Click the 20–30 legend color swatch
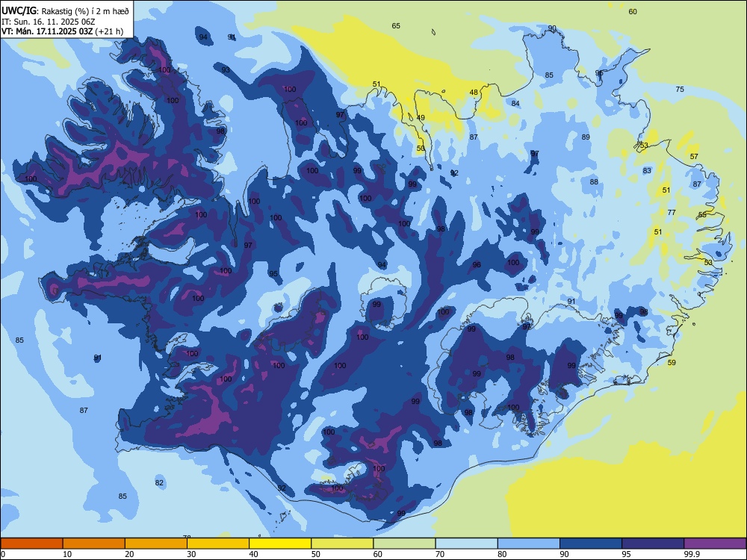 coord(156,544)
